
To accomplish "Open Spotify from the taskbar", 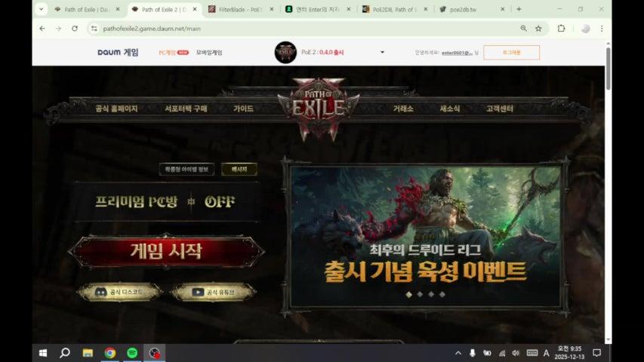I will pyautogui.click(x=132, y=353).
